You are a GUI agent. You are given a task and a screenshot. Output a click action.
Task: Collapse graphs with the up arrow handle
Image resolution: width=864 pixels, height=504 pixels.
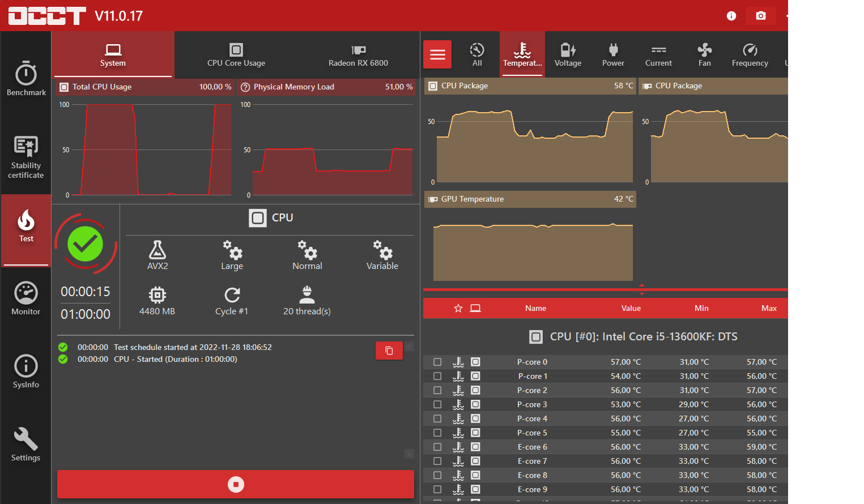642,285
